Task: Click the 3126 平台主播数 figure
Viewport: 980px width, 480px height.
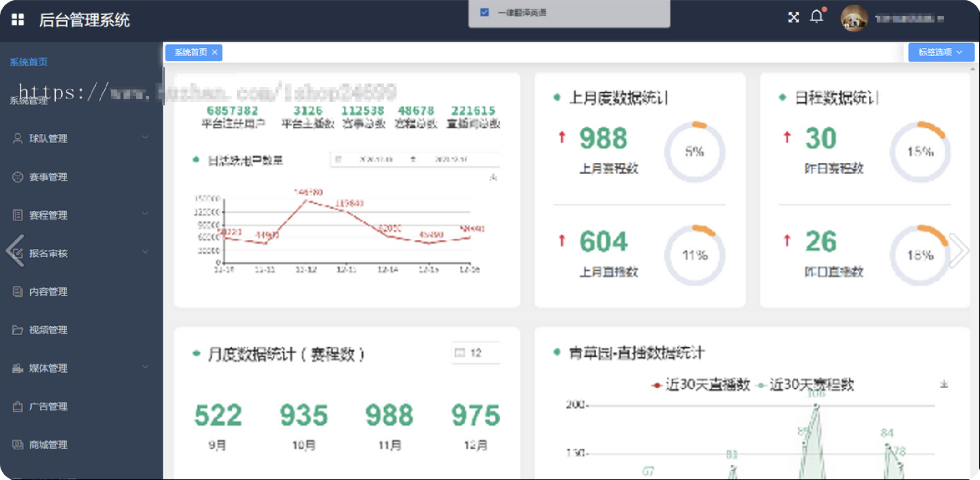Action: pos(308,111)
